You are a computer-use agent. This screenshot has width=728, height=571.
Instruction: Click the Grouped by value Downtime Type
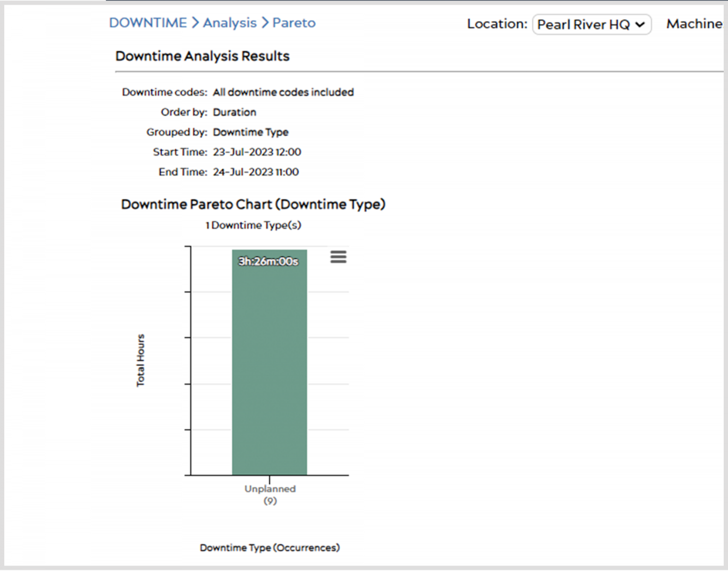coord(251,132)
